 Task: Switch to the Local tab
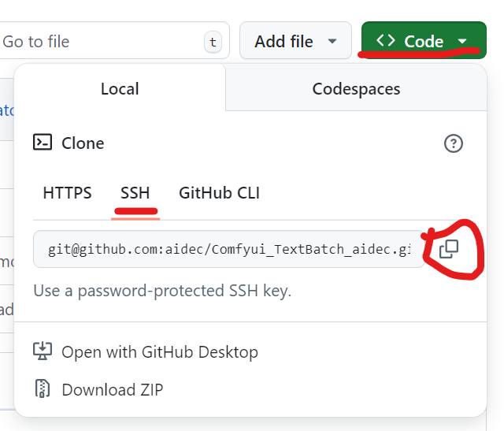click(x=120, y=89)
